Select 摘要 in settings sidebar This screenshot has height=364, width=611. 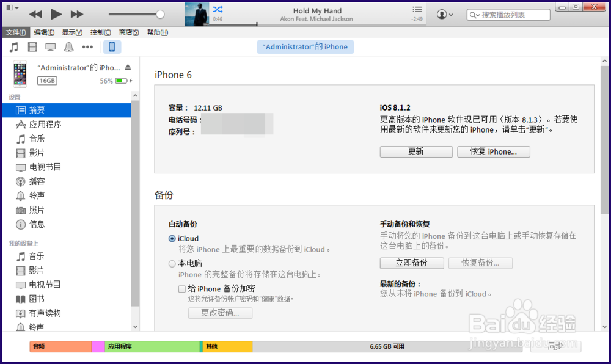coord(67,110)
